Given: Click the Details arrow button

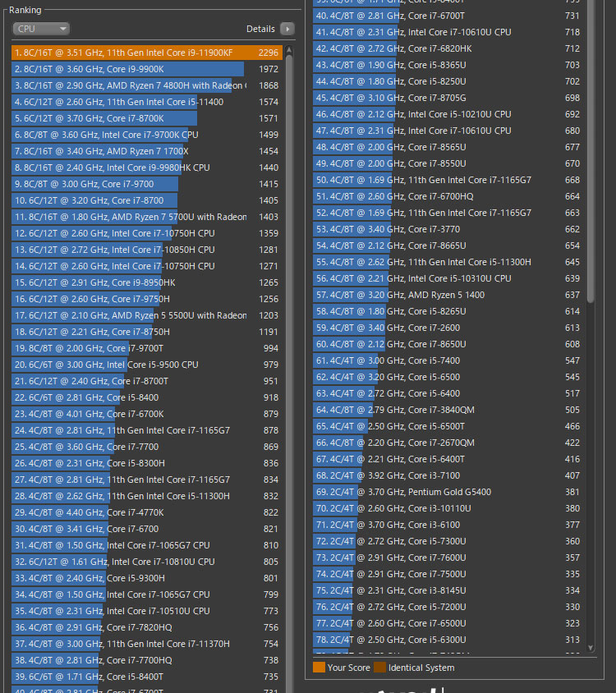Looking at the screenshot, I should click(287, 29).
